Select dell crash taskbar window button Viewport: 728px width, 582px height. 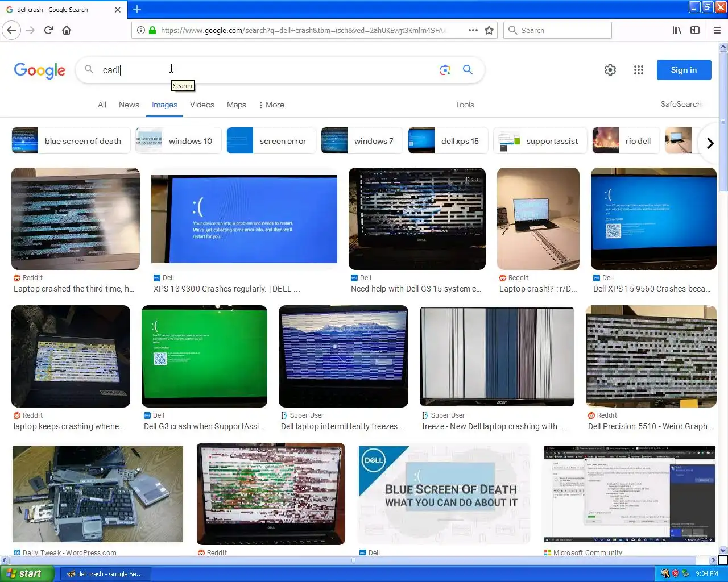click(105, 574)
